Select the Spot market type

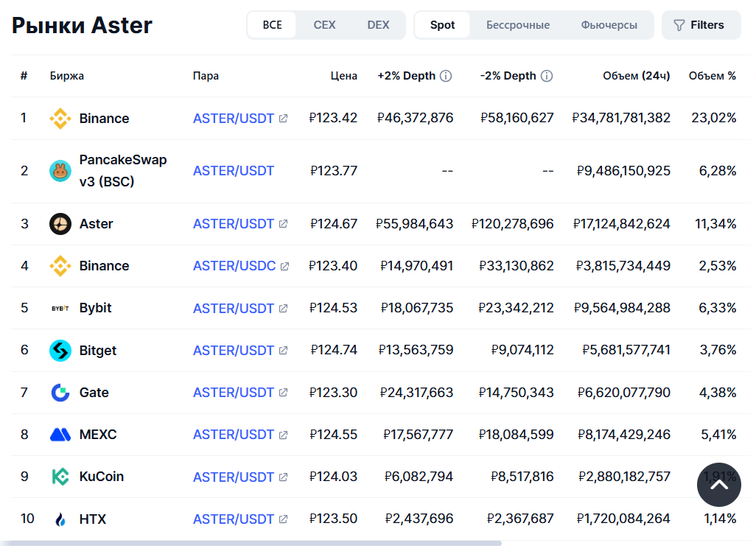[442, 25]
